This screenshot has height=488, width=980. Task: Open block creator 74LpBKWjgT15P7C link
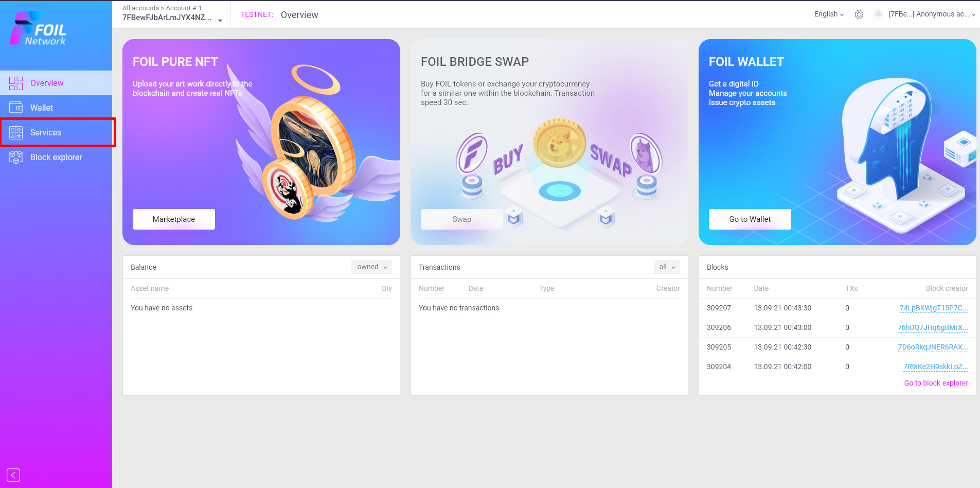(933, 308)
